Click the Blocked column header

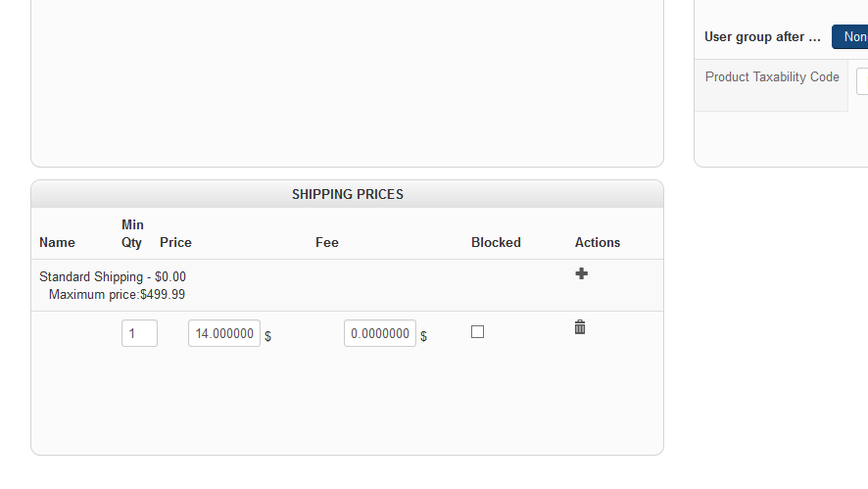(496, 242)
